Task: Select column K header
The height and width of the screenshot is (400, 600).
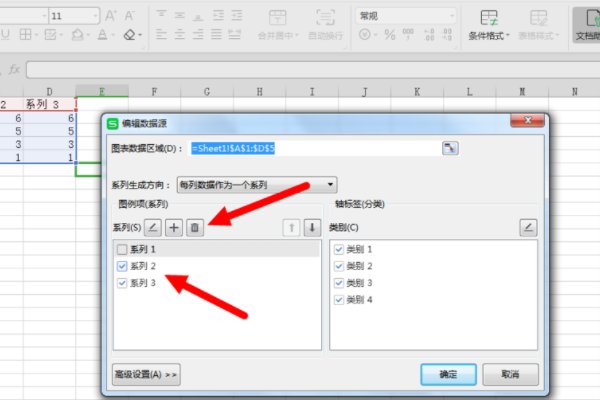Action: coord(417,92)
